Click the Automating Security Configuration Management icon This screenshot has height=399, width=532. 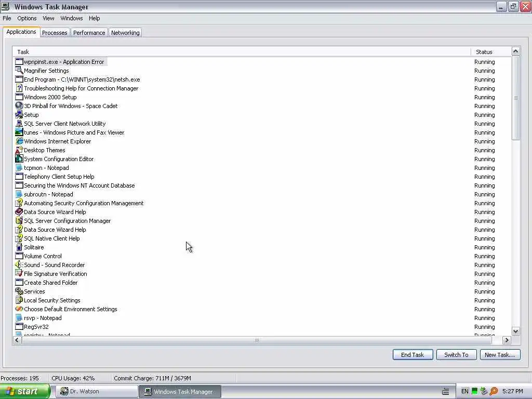19,203
